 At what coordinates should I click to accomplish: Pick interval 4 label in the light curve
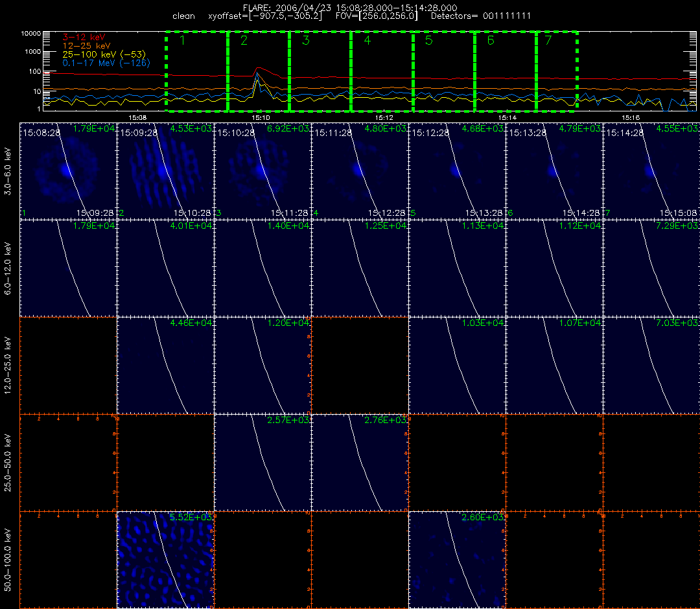[367, 40]
